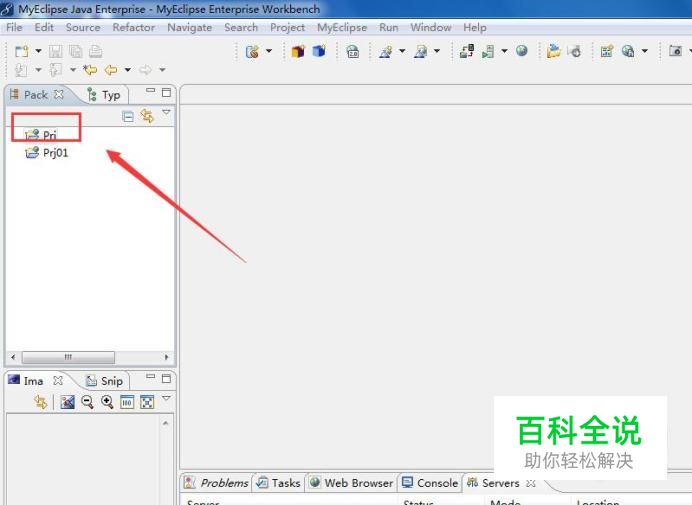692x505 pixels.
Task: Open the dropdown beside the globe with page icon
Action: coord(645,51)
